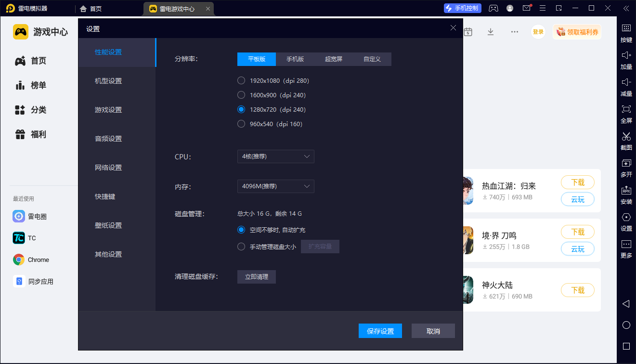636x364 pixels.
Task: Launch 同步应用 from recently used
Action: (x=33, y=281)
